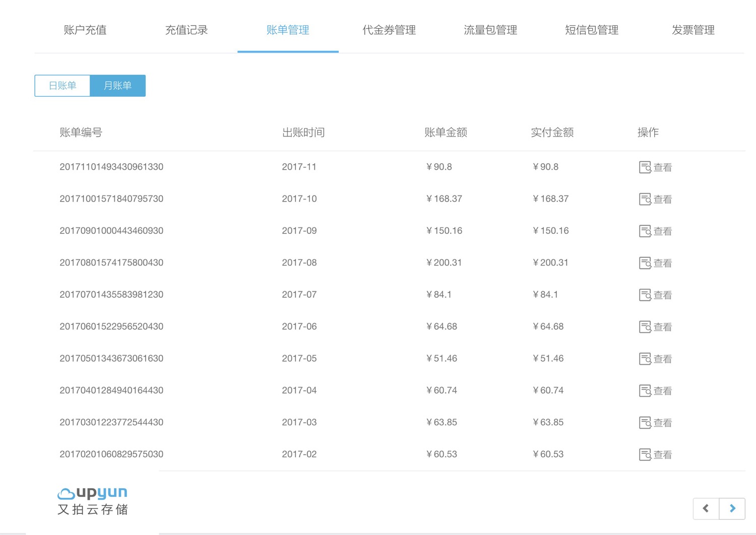Open the 账户充值 tab

pyautogui.click(x=85, y=30)
